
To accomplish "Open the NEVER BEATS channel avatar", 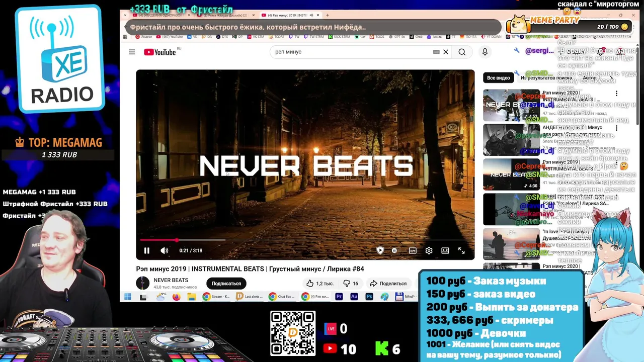I will point(143,284).
